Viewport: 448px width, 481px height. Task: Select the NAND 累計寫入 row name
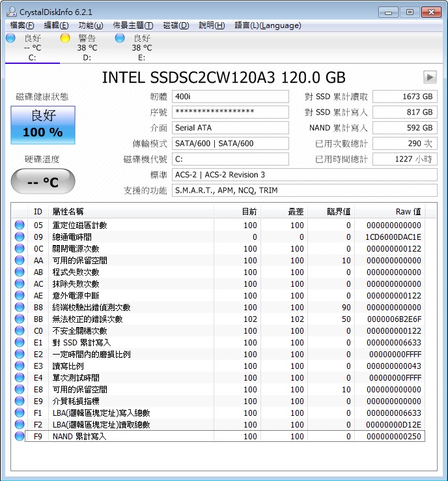[x=79, y=436]
